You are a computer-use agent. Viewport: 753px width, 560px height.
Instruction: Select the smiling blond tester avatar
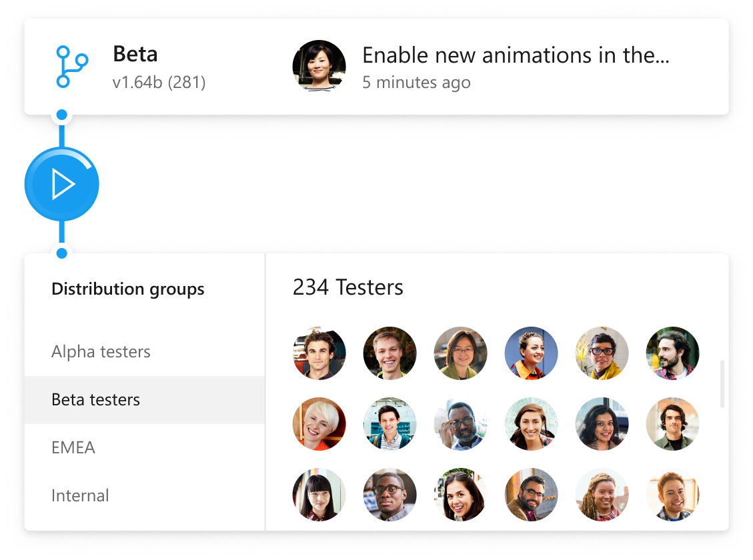(390, 353)
